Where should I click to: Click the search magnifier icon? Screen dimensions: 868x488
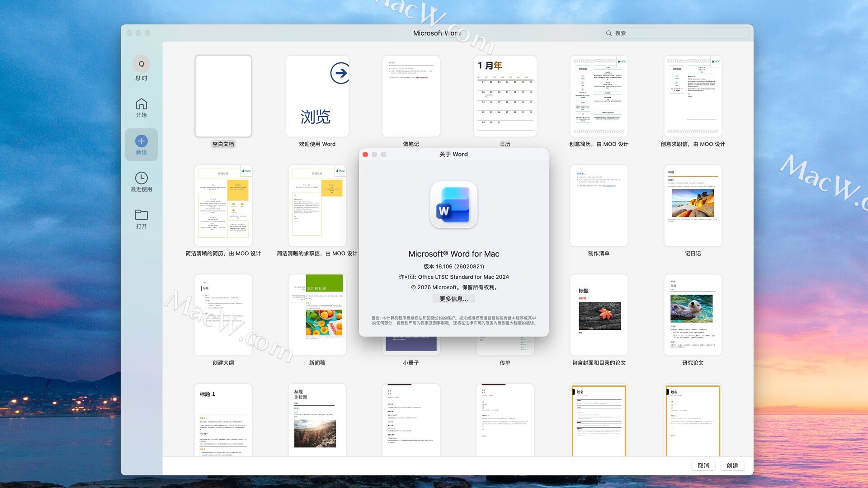[x=609, y=33]
